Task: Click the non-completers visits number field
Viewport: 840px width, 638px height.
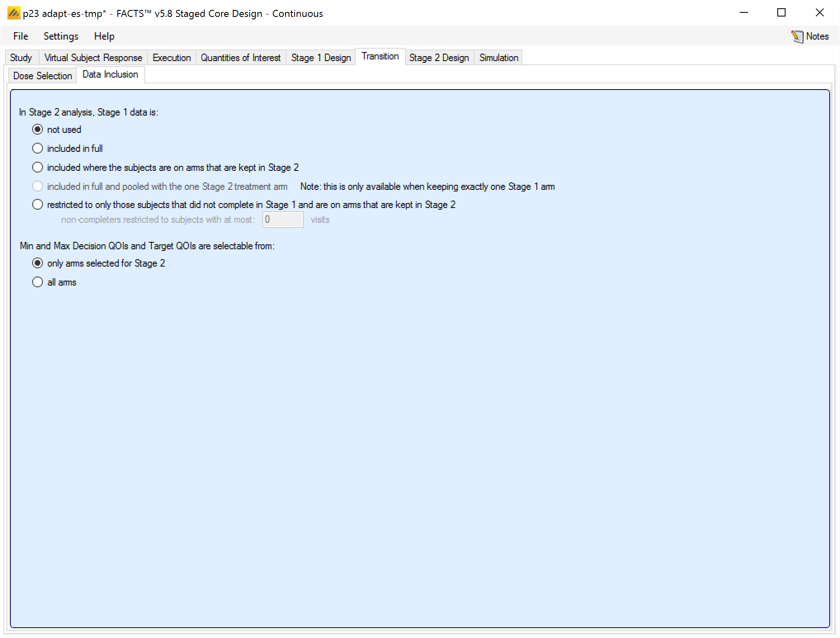Action: click(x=283, y=220)
